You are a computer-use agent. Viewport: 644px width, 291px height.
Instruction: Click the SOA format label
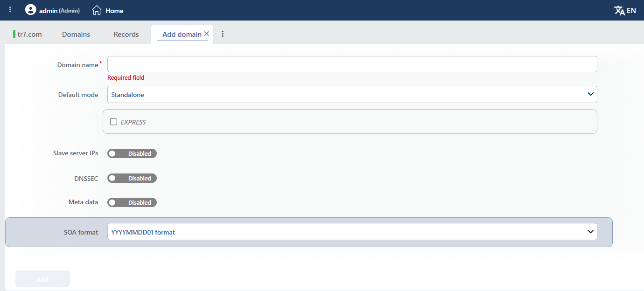click(81, 232)
